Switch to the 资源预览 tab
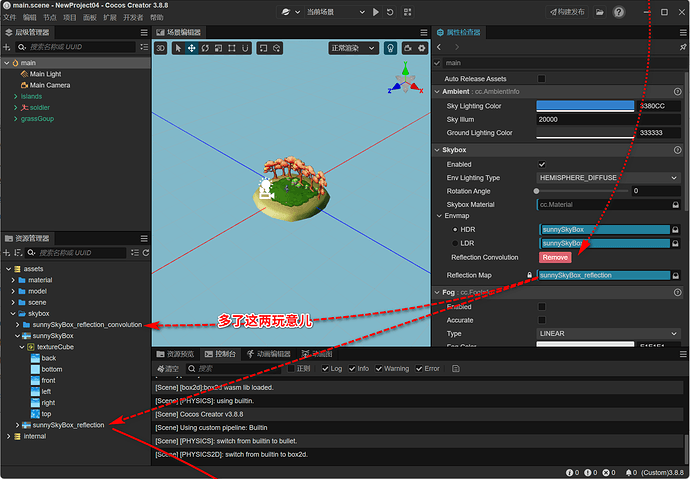Screen dimensions: 690x479 pos(174,354)
